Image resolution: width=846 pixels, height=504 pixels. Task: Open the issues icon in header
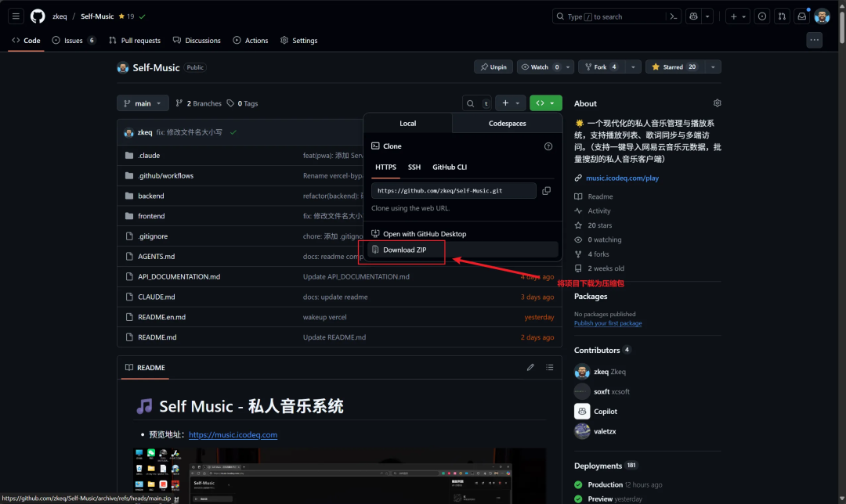pos(762,16)
